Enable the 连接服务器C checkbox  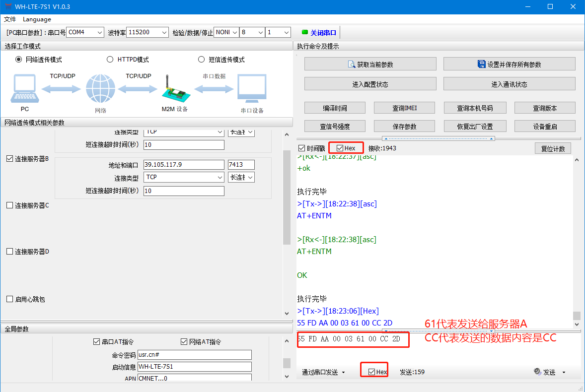click(x=10, y=205)
